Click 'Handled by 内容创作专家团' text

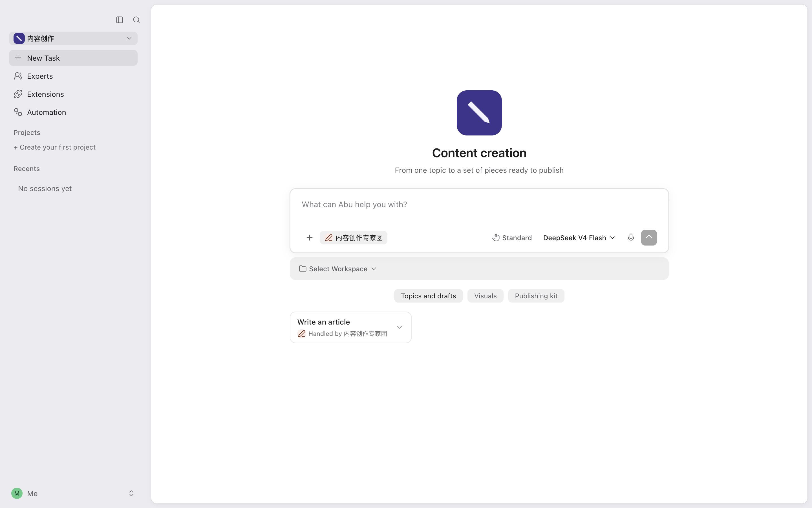coord(348,334)
